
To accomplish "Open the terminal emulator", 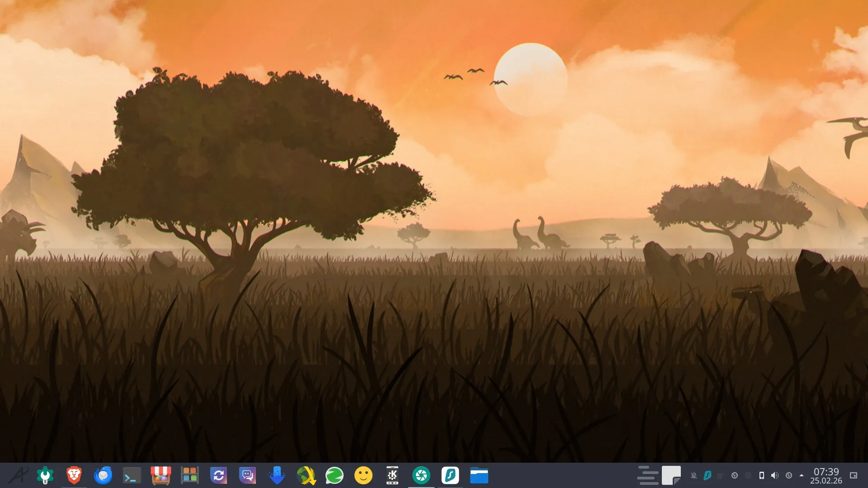I will pos(132,475).
